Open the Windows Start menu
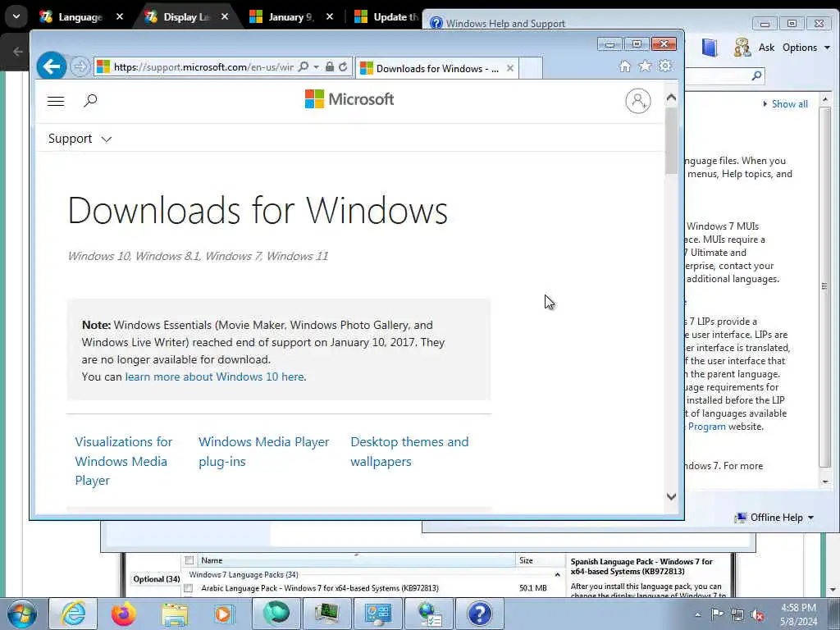The height and width of the screenshot is (630, 840). coord(22,614)
